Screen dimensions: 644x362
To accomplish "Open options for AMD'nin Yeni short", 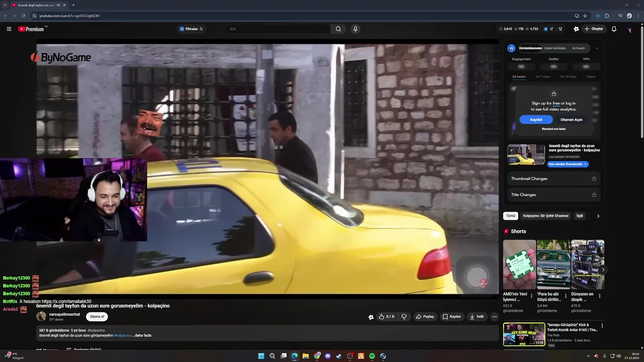I will pyautogui.click(x=531, y=296).
